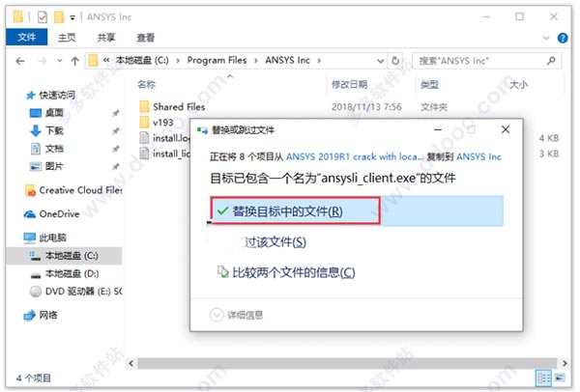Click Program Files in address breadcrumb
This screenshot has height=392, width=580.
click(x=217, y=60)
